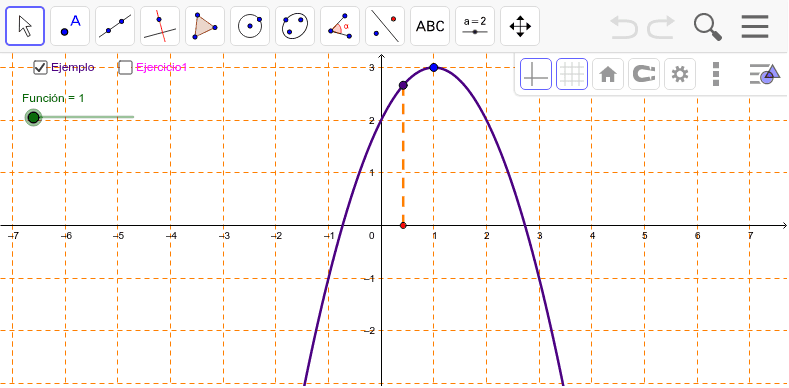This screenshot has height=388, width=789.
Task: Click the 'Función = 1' label
Action: (x=53, y=98)
